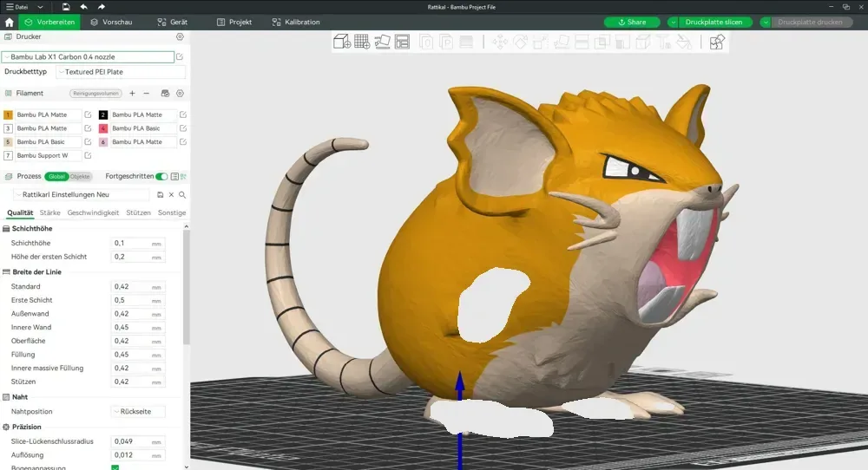The width and height of the screenshot is (868, 470).
Task: Click the redo arrow in title bar
Action: tap(102, 7)
